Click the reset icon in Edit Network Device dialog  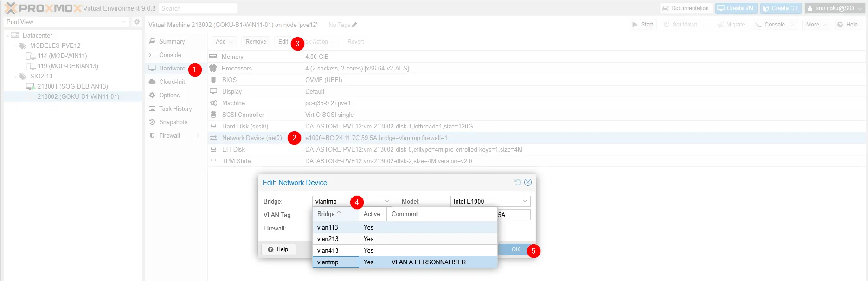[518, 182]
